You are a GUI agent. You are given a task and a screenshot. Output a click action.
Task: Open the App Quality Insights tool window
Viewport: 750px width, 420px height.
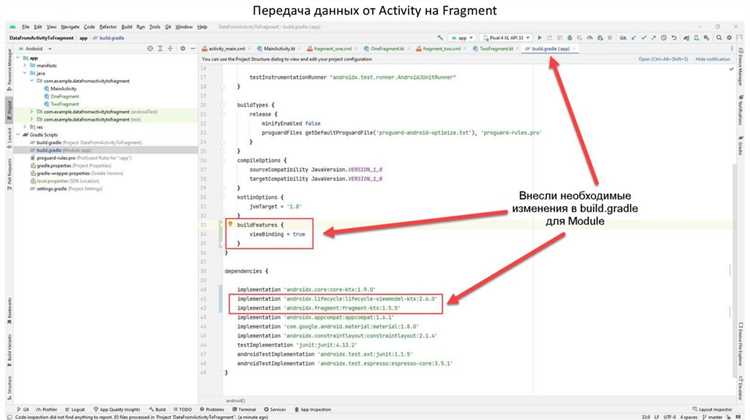tap(117, 410)
